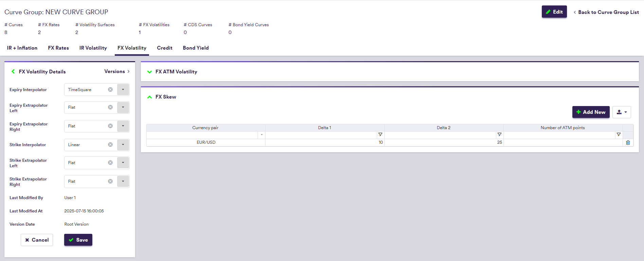Click the Save button
The width and height of the screenshot is (644, 261).
point(78,240)
